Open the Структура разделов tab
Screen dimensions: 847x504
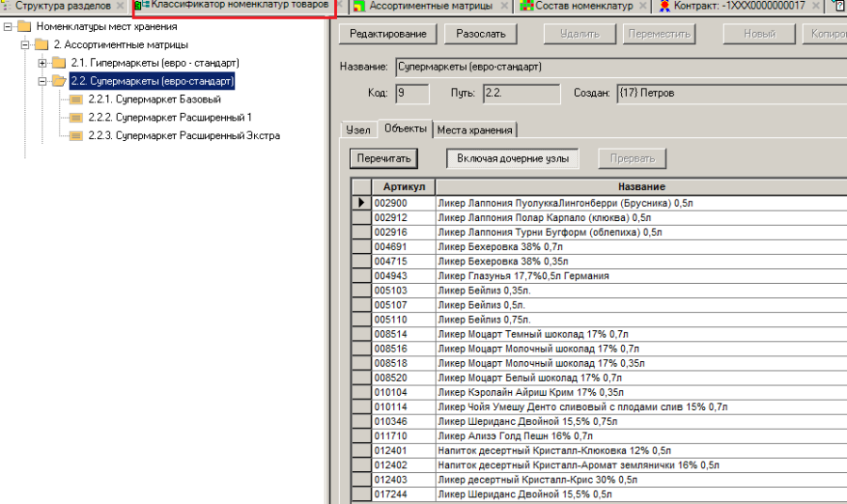[x=63, y=6]
